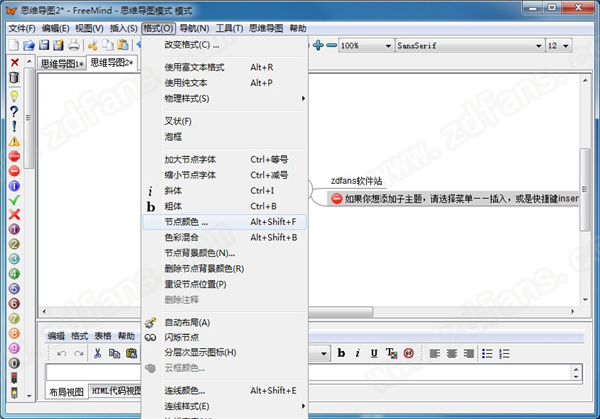Select the yellow warning triangle icon
The image size is (600, 419).
(x=14, y=142)
